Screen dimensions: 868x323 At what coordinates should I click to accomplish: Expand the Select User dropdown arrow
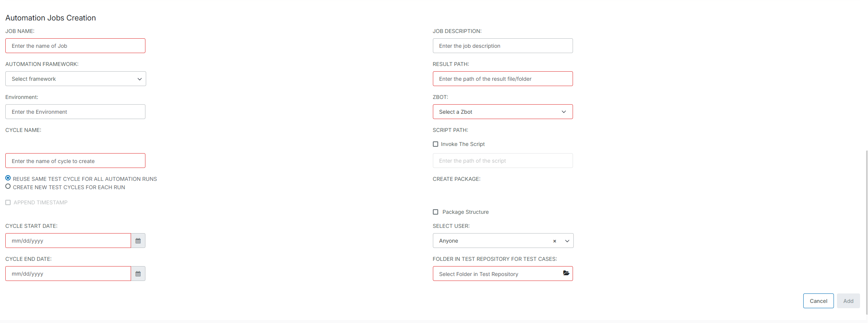coord(567,241)
